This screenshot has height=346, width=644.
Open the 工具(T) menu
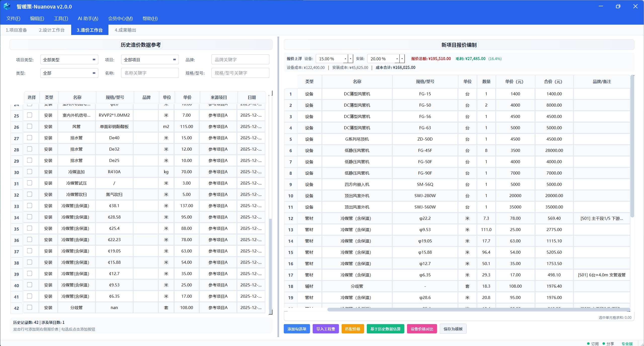[61, 18]
